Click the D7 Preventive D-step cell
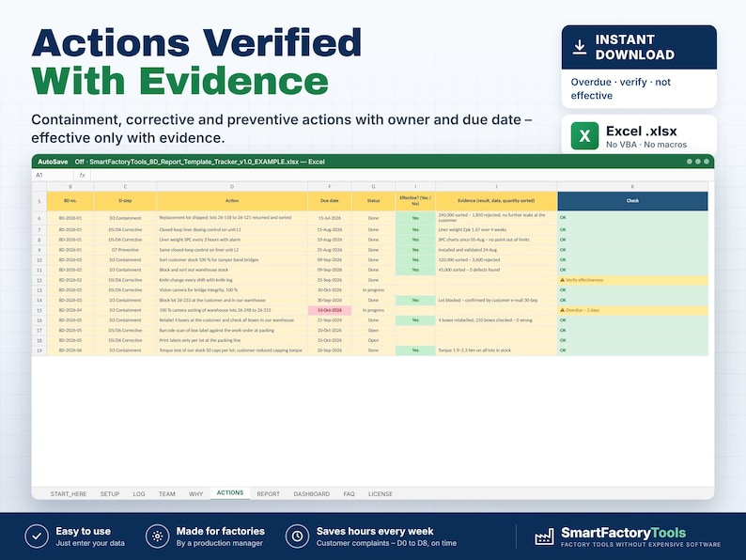The width and height of the screenshot is (746, 560). 125,250
